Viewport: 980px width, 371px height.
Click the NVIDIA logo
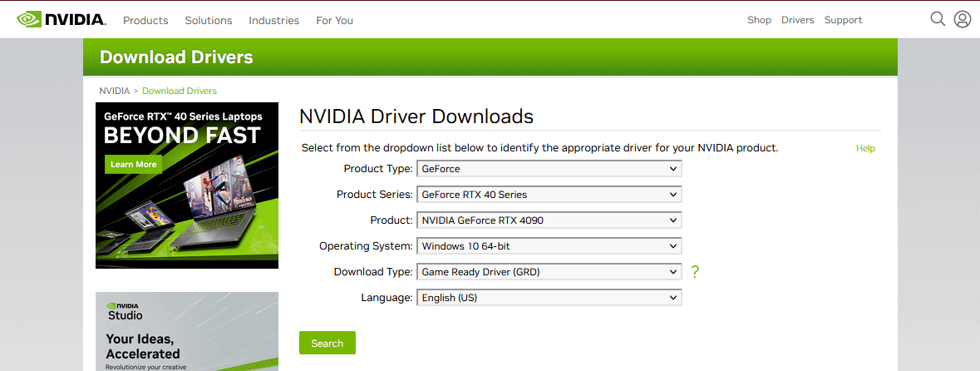click(x=62, y=19)
